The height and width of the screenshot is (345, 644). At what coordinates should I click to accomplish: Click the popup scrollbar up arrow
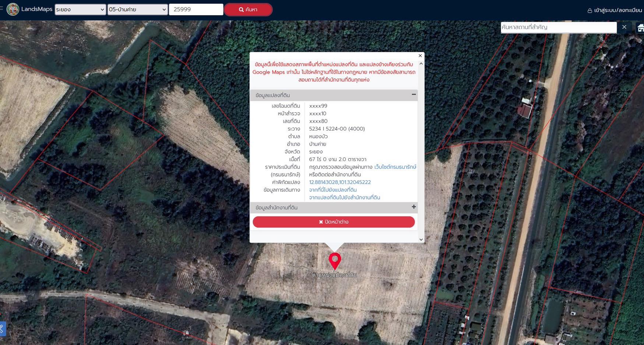click(421, 64)
